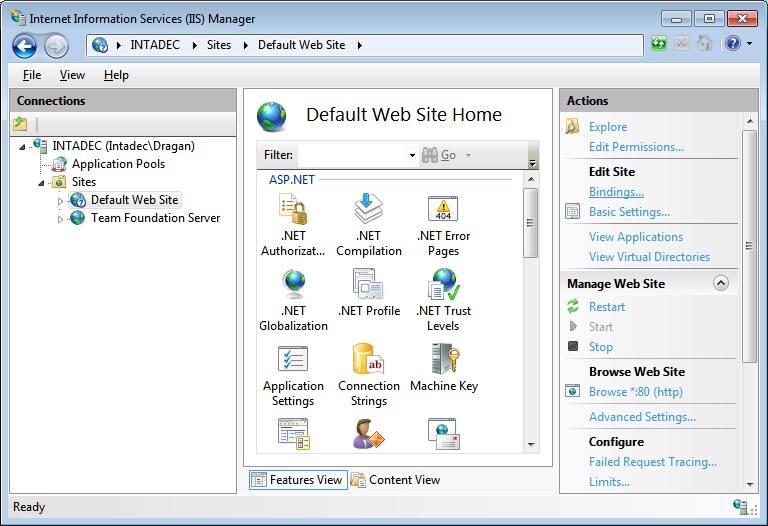Click the Actions pane scrollbar thumb
The width and height of the screenshot is (768, 526).
click(x=749, y=246)
